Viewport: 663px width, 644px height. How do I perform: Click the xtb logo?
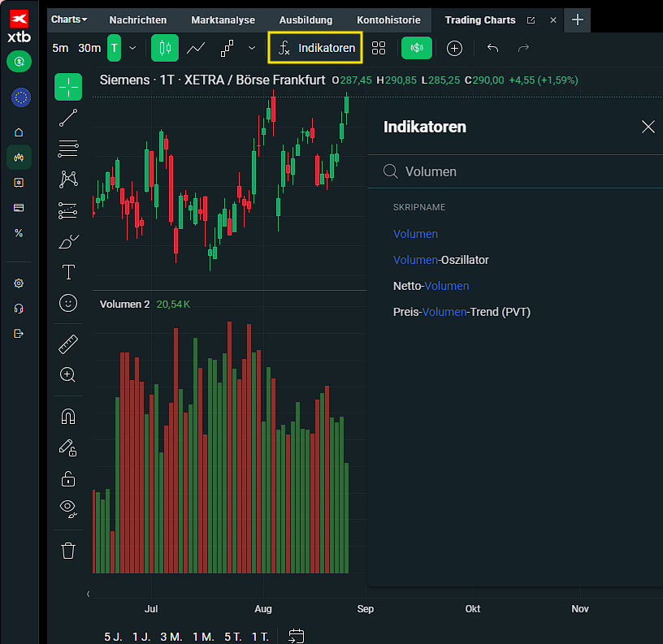pyautogui.click(x=19, y=26)
